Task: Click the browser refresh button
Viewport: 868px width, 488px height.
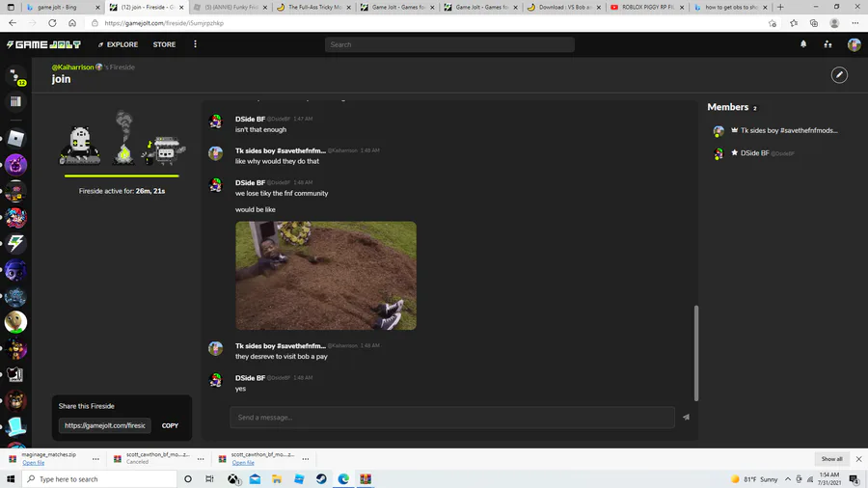Action: point(52,23)
